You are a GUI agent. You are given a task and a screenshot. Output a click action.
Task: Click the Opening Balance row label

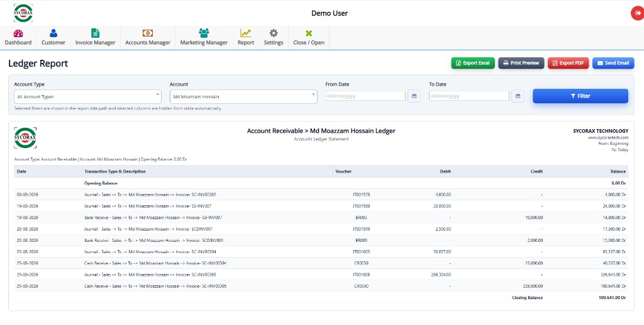101,183
